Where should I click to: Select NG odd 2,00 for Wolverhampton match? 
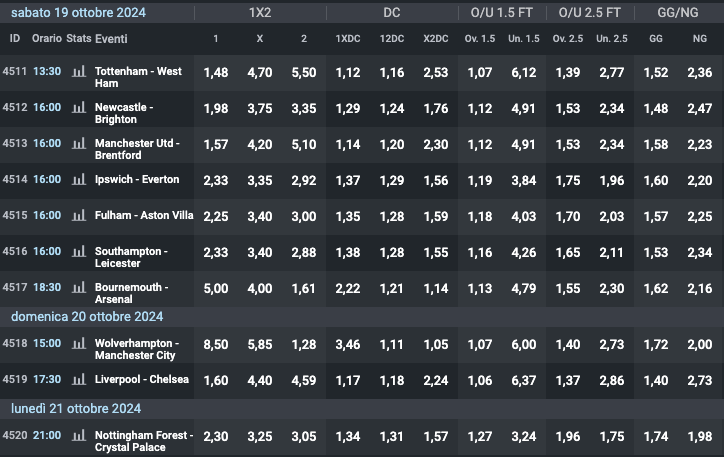700,344
